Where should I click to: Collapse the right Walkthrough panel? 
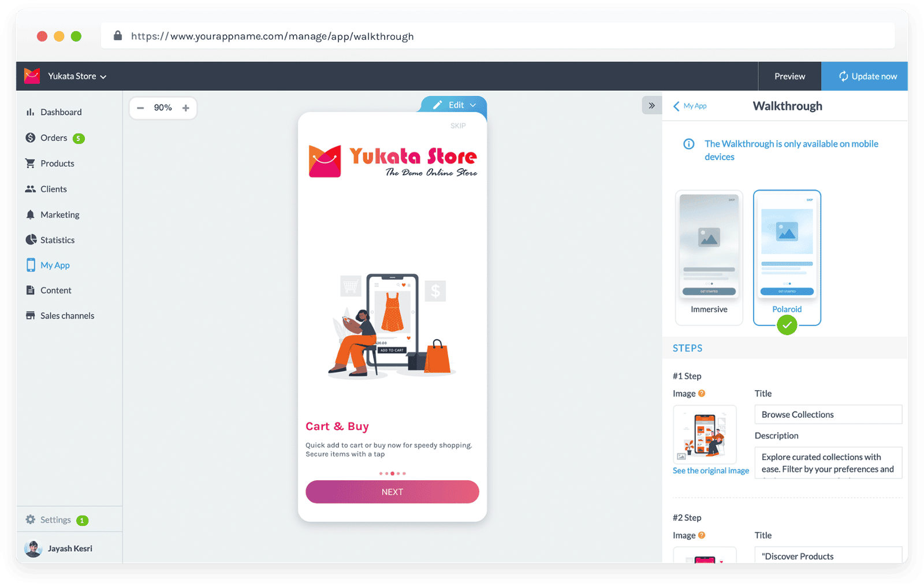click(651, 105)
